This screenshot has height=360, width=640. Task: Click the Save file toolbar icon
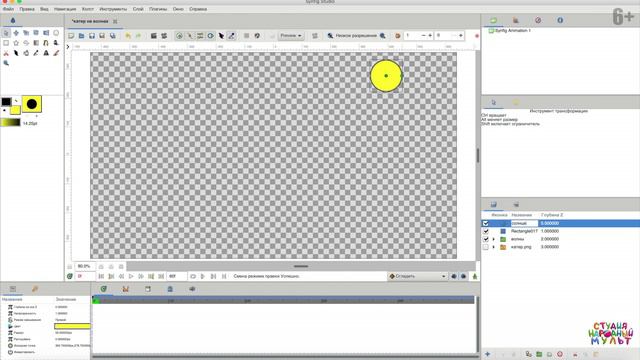pyautogui.click(x=92, y=36)
